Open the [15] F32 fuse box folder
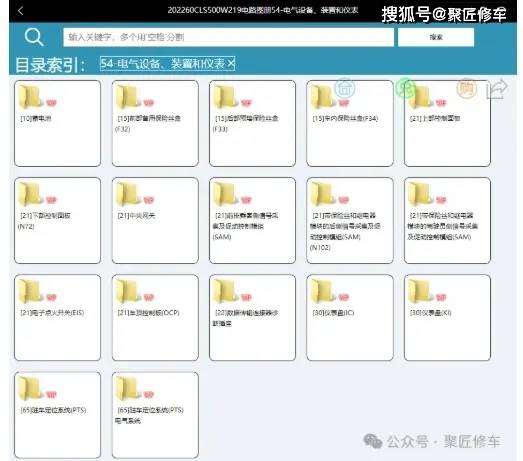The width and height of the screenshot is (523, 461). click(x=155, y=123)
